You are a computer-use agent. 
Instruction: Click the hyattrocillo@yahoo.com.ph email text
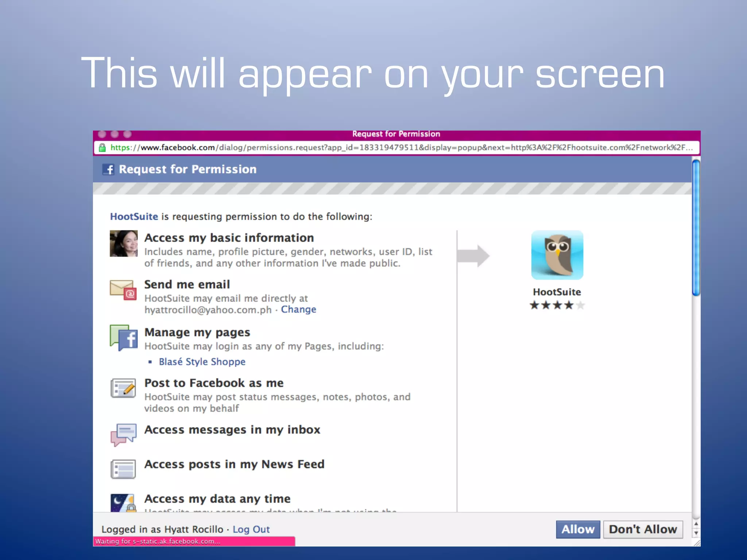[x=208, y=310]
